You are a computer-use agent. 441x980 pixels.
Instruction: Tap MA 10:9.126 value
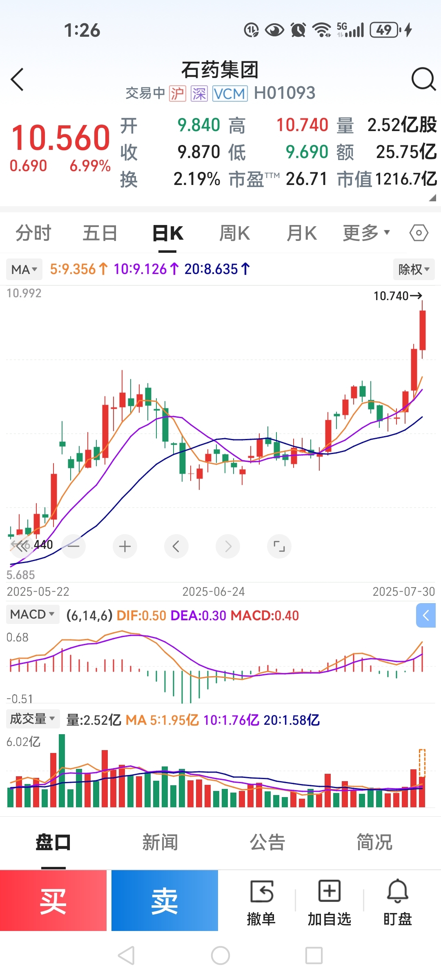[146, 269]
